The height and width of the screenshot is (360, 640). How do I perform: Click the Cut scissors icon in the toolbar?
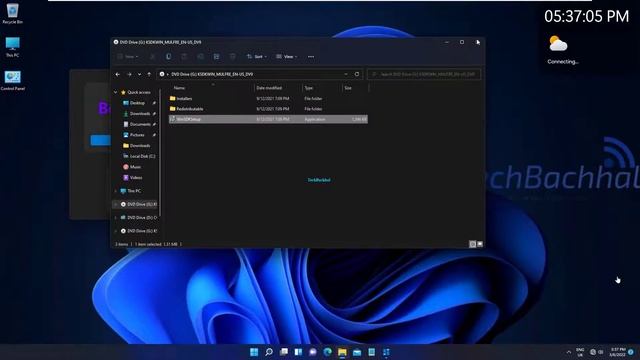pyautogui.click(x=152, y=57)
